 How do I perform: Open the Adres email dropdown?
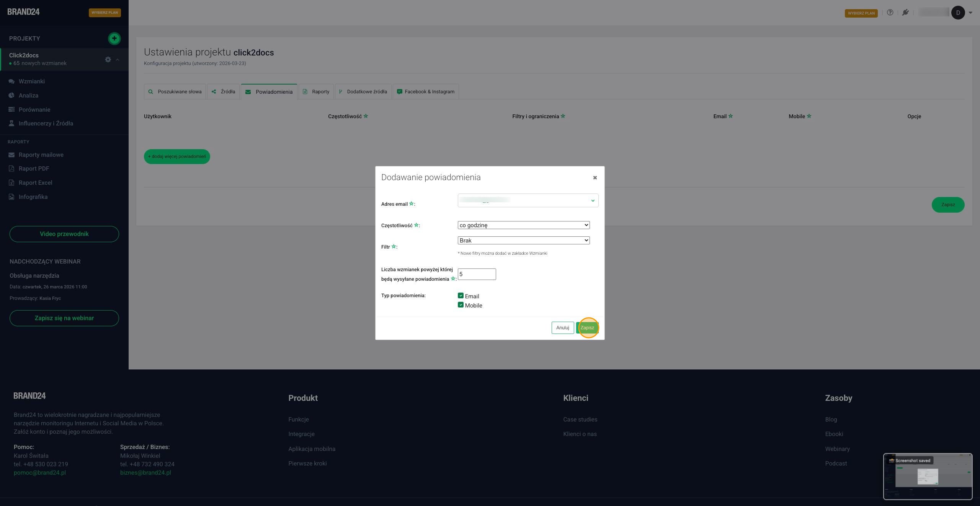(528, 200)
